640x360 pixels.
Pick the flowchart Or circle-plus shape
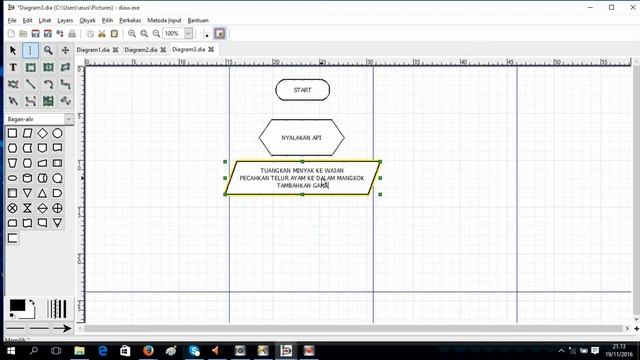tap(58, 208)
